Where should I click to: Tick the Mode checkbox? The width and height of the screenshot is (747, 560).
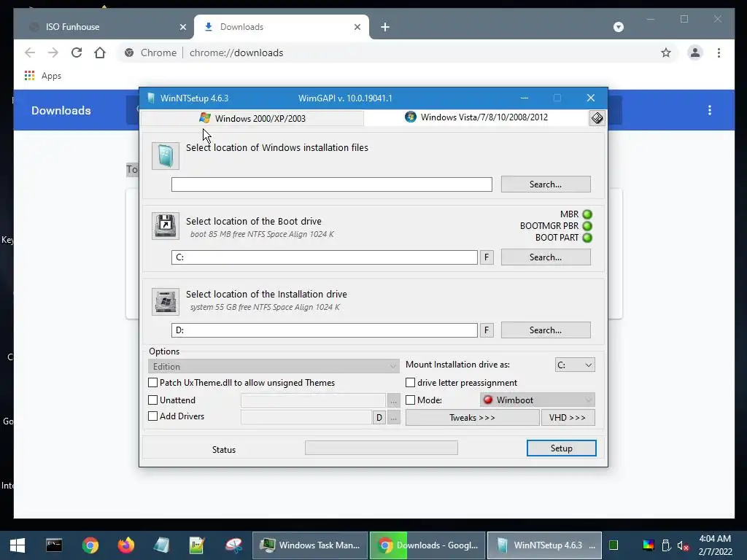(410, 400)
